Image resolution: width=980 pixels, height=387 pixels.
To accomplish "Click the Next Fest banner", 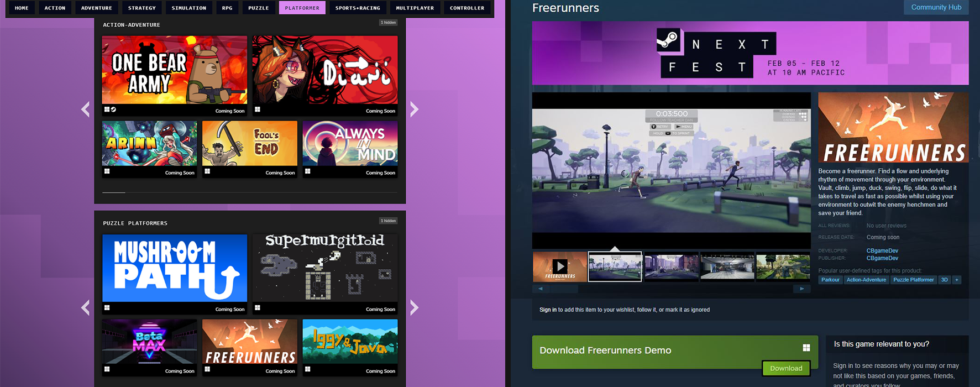I will 750,53.
